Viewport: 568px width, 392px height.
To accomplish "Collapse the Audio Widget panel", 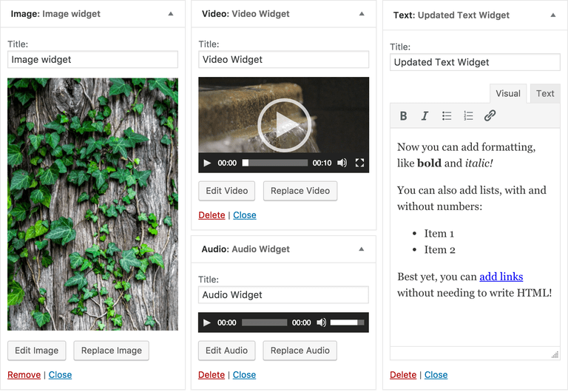I will [362, 249].
